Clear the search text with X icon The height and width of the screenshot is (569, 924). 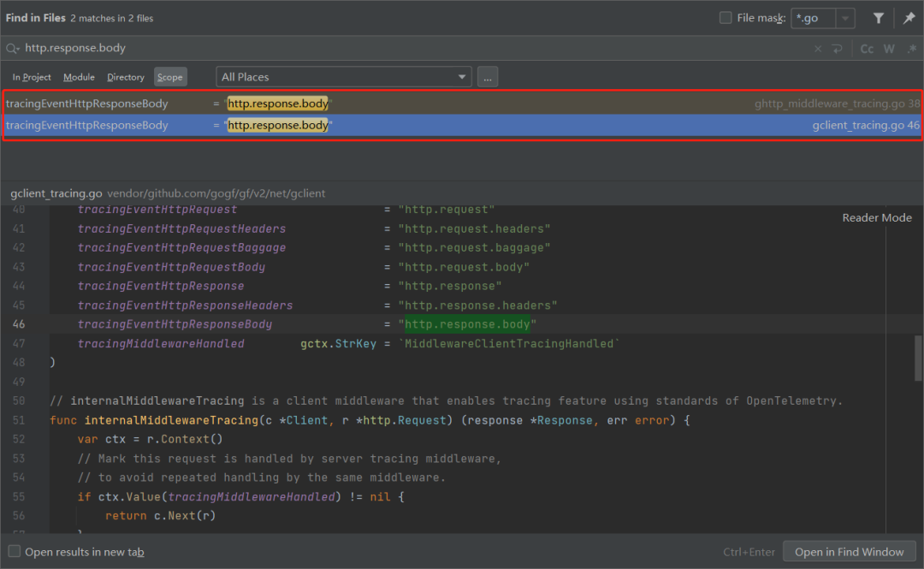(818, 49)
